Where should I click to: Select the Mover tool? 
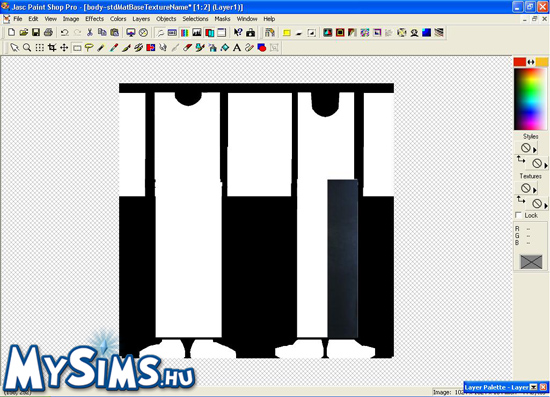pyautogui.click(x=64, y=47)
